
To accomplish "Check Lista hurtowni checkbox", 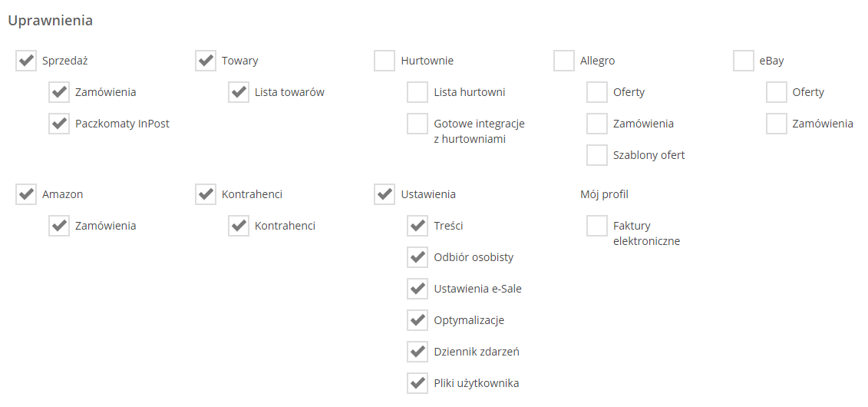I will pyautogui.click(x=417, y=92).
